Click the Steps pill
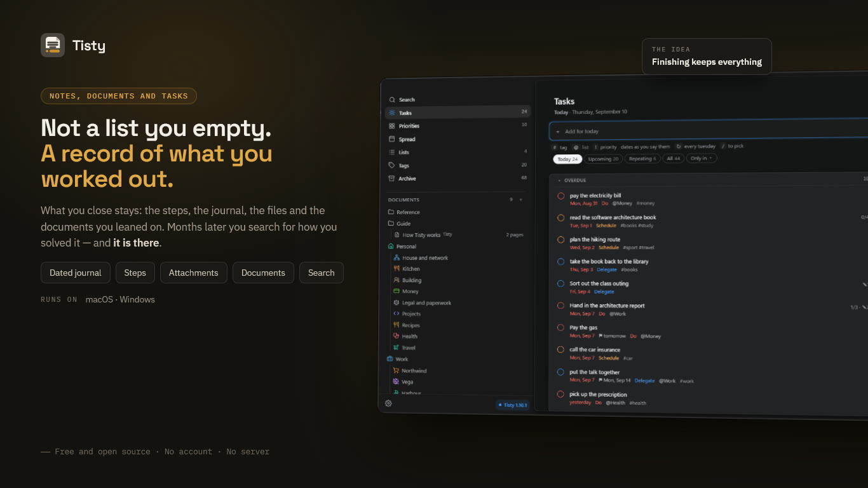The width and height of the screenshot is (868, 488). click(x=135, y=273)
